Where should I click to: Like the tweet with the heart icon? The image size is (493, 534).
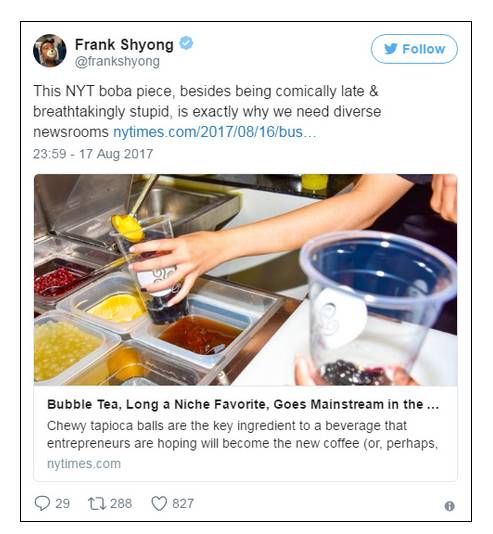[159, 504]
